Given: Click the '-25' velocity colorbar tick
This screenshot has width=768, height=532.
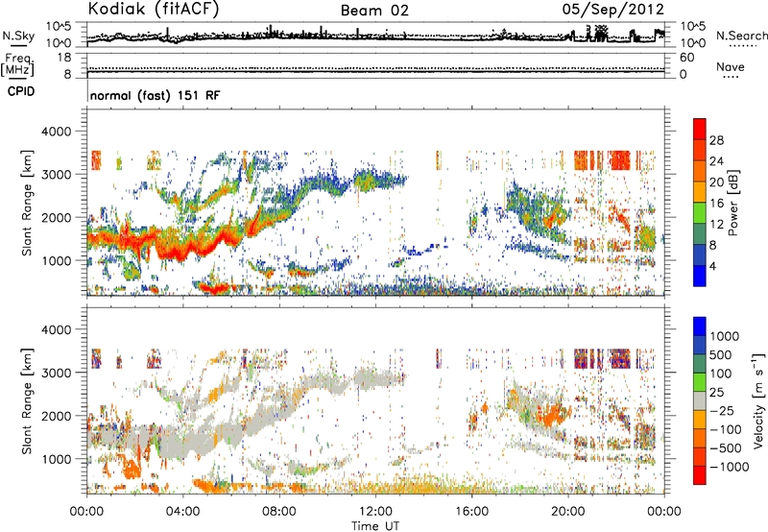Looking at the screenshot, I should pyautogui.click(x=722, y=410).
